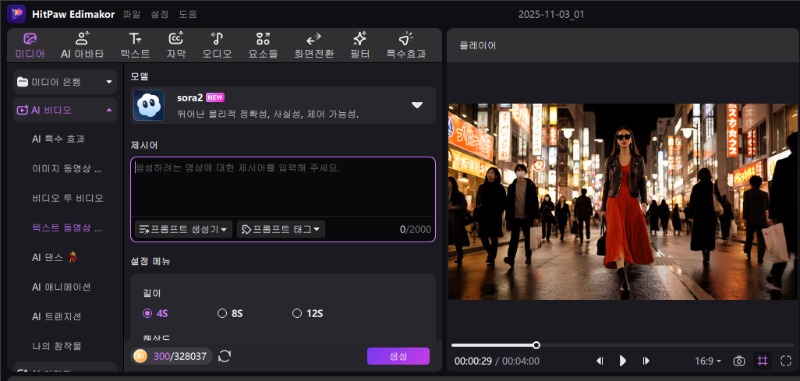Click the player progress slider handle
The image size is (800, 381).
536,345
